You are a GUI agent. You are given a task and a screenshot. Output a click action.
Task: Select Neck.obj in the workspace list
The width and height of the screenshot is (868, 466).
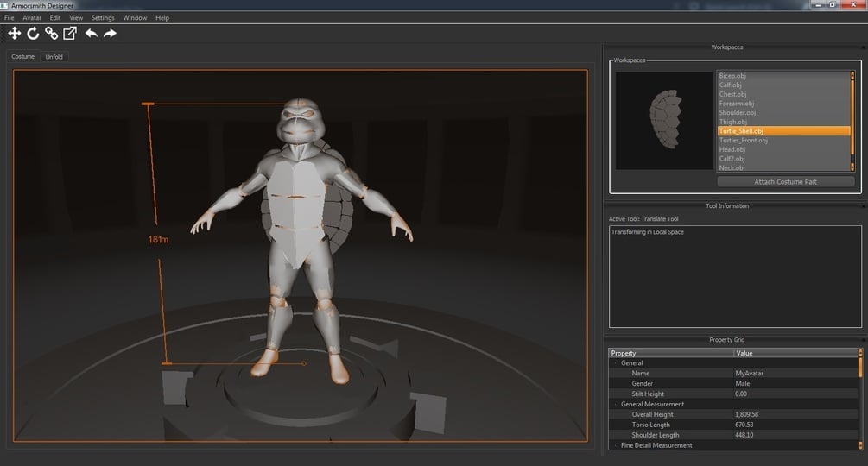[x=783, y=167]
